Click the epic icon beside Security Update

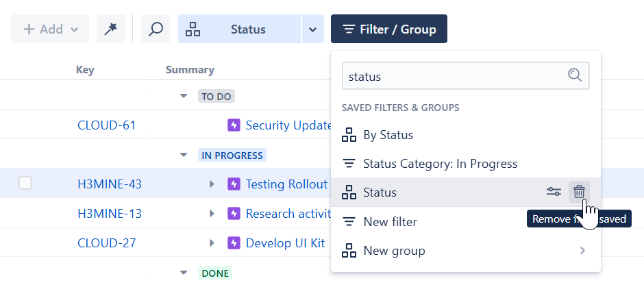[x=234, y=125]
